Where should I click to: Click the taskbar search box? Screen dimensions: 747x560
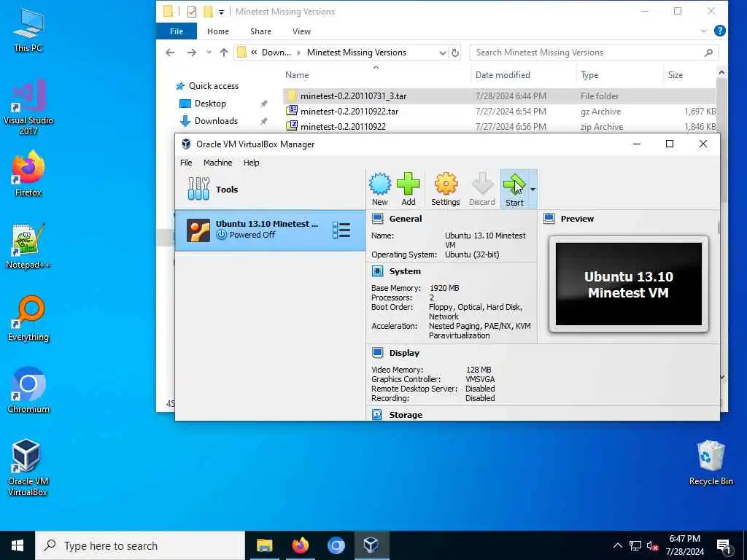click(x=140, y=545)
